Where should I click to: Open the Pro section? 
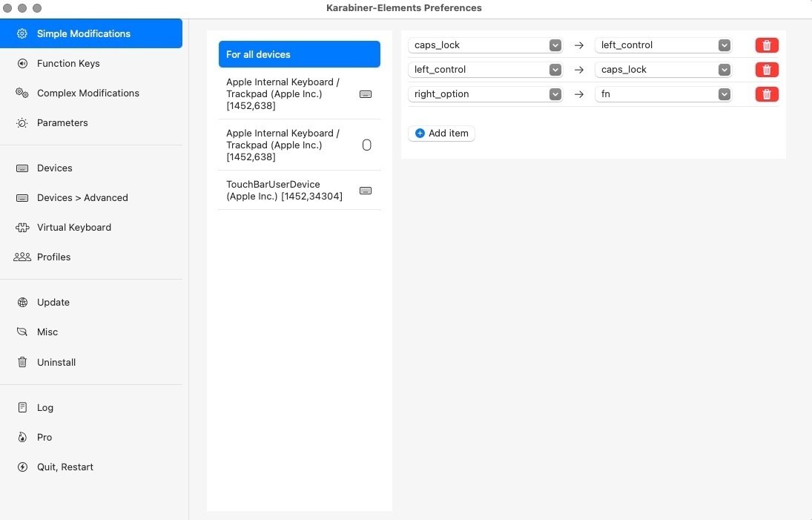click(91, 437)
